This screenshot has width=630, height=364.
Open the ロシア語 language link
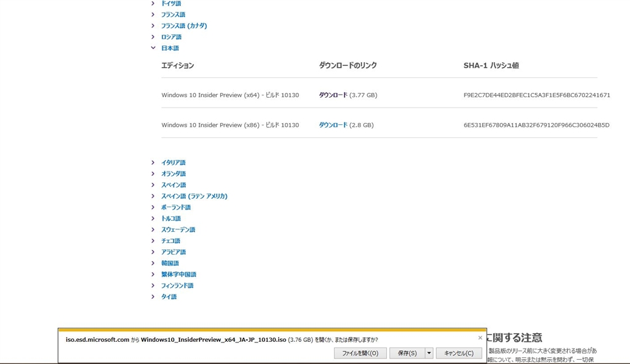(x=171, y=37)
